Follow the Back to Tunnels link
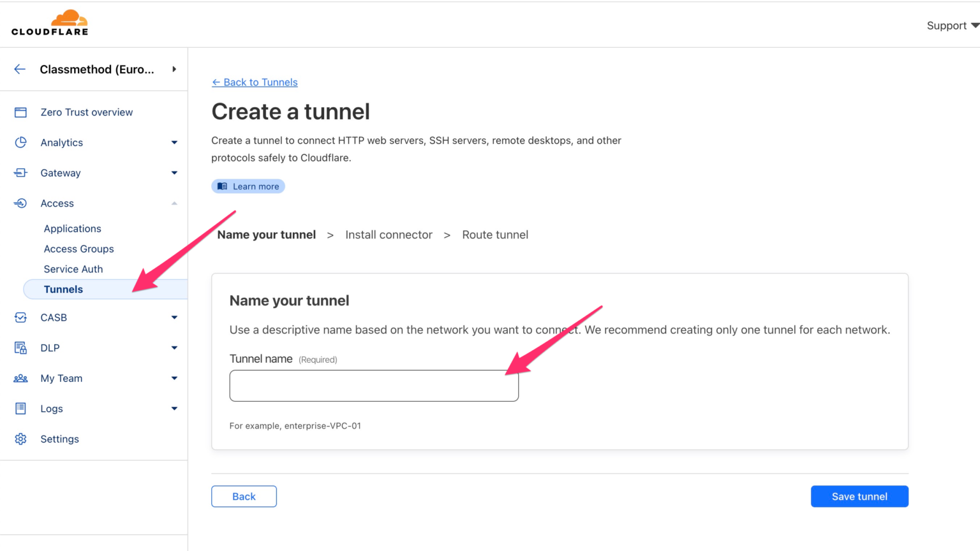Screen dimensions: 980x551 pyautogui.click(x=255, y=82)
